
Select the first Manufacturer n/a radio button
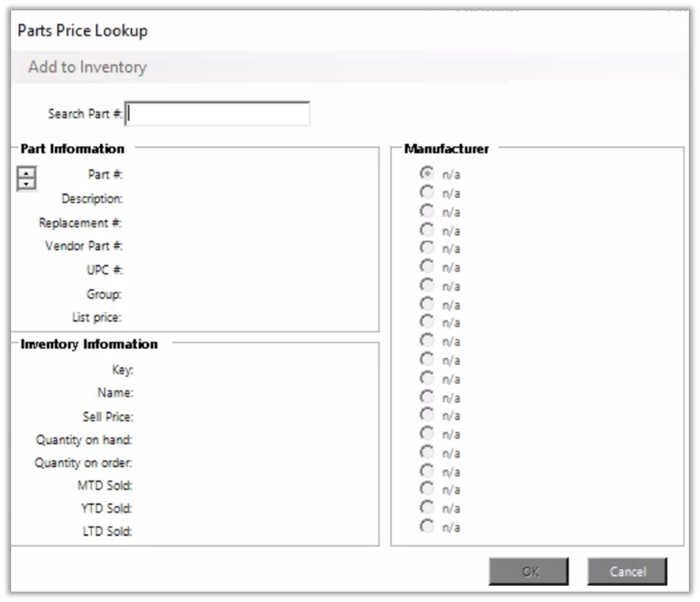click(x=428, y=172)
